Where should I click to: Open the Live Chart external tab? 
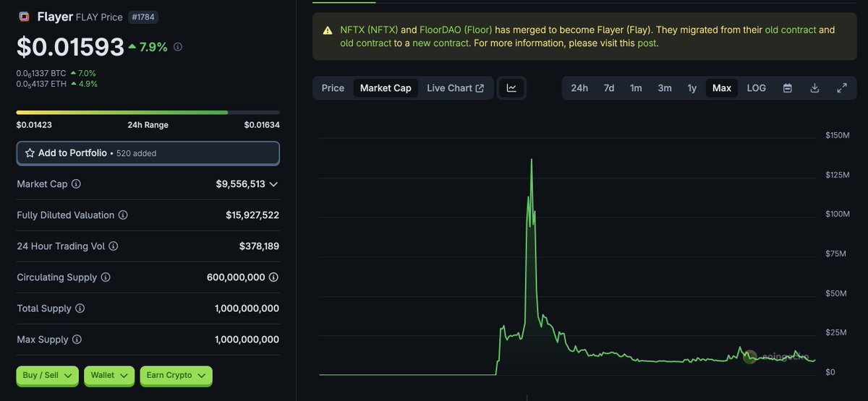pyautogui.click(x=456, y=88)
